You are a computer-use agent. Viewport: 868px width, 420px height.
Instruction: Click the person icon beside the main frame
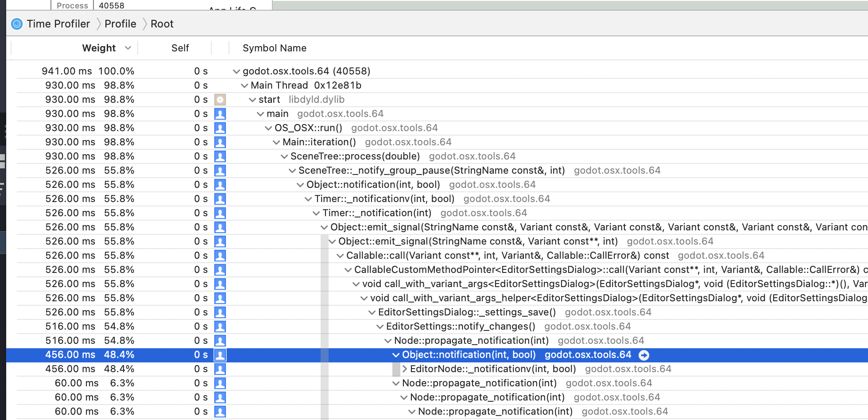(x=220, y=114)
